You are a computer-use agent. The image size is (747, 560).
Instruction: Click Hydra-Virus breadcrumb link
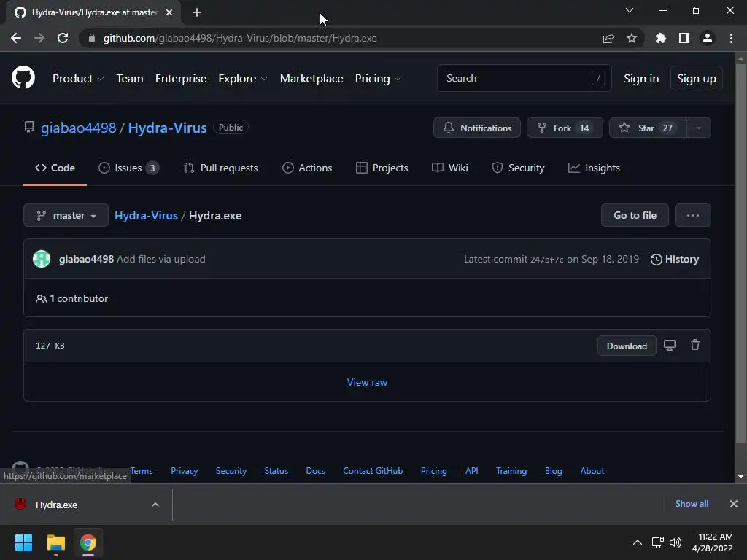pos(146,215)
